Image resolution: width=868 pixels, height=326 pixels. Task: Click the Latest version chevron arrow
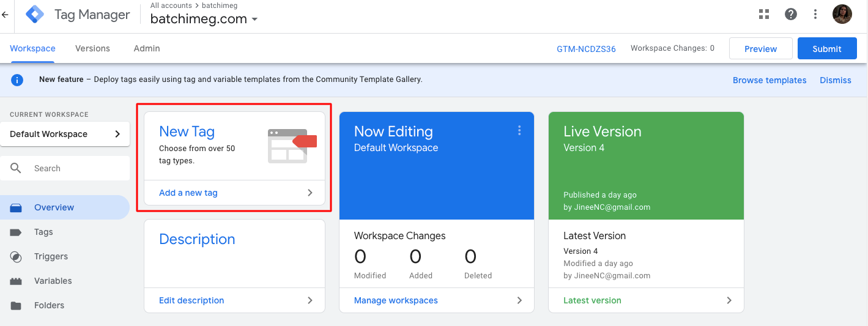click(729, 300)
